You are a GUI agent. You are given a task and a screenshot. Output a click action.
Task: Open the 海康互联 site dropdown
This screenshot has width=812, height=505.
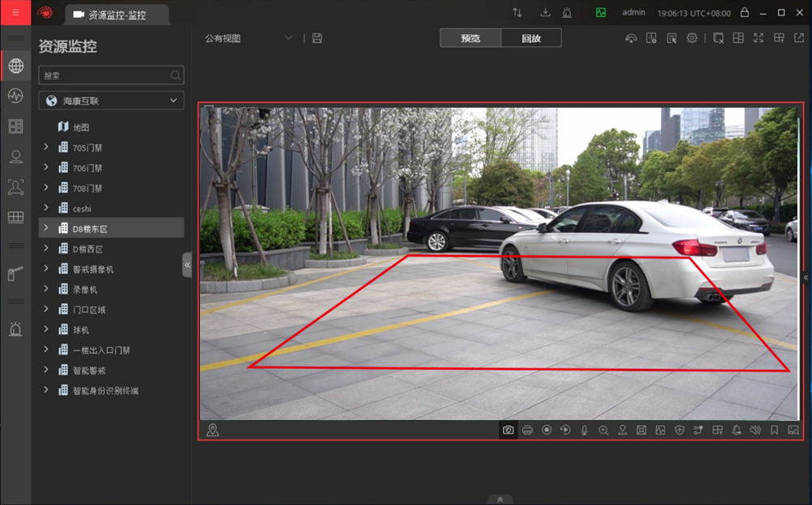pyautogui.click(x=112, y=101)
